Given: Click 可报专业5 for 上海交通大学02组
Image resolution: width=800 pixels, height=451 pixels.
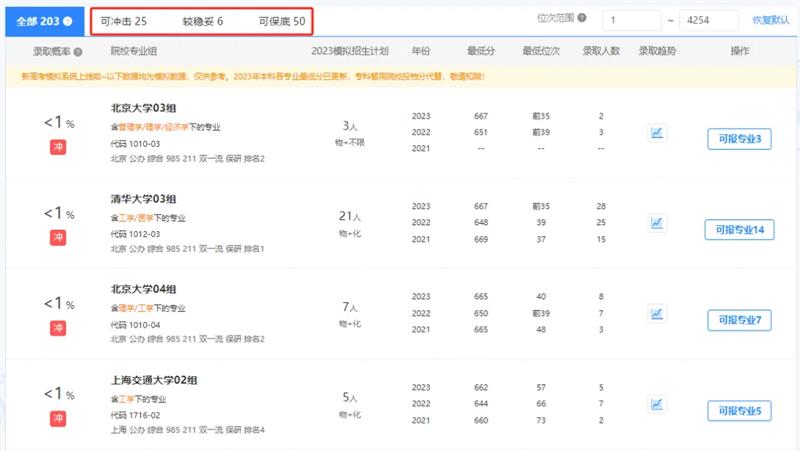Looking at the screenshot, I should pyautogui.click(x=739, y=411).
